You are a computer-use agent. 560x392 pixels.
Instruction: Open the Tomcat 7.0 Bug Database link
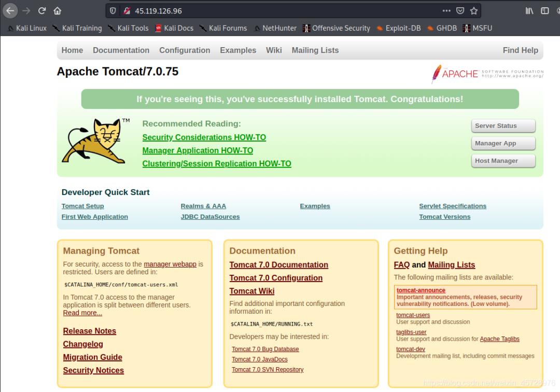[x=265, y=349]
